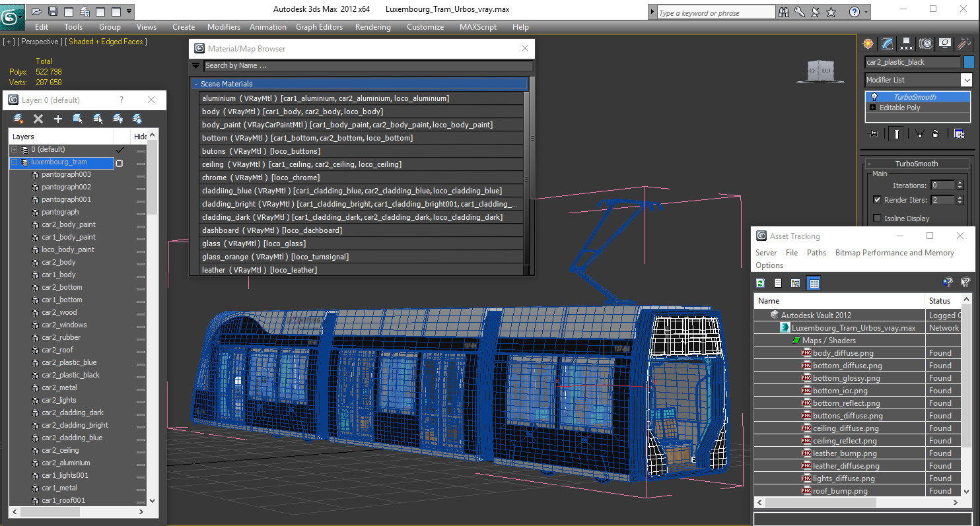Click the binoculars search icon in title bar
This screenshot has width=980, height=526.
[785, 12]
